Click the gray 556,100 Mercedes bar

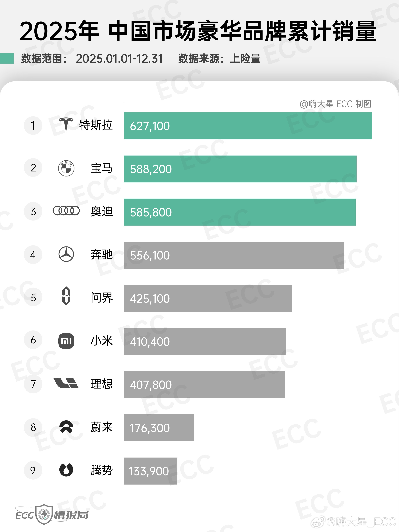click(234, 255)
